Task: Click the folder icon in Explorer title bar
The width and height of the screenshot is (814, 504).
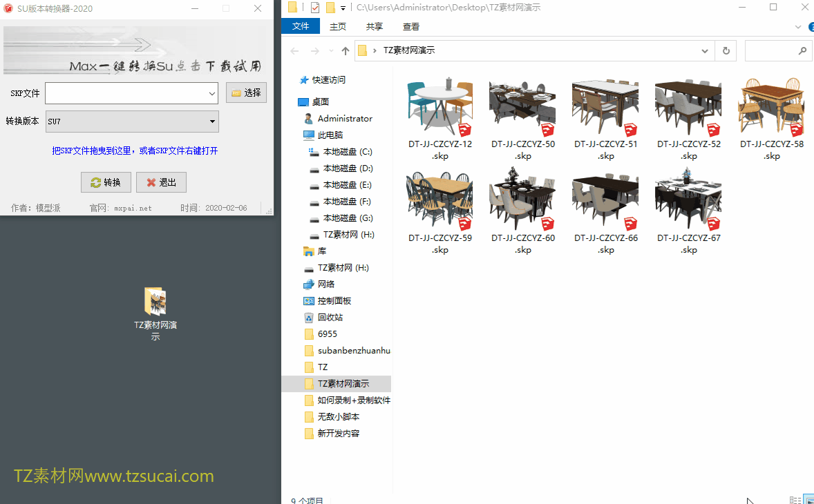Action: [293, 8]
